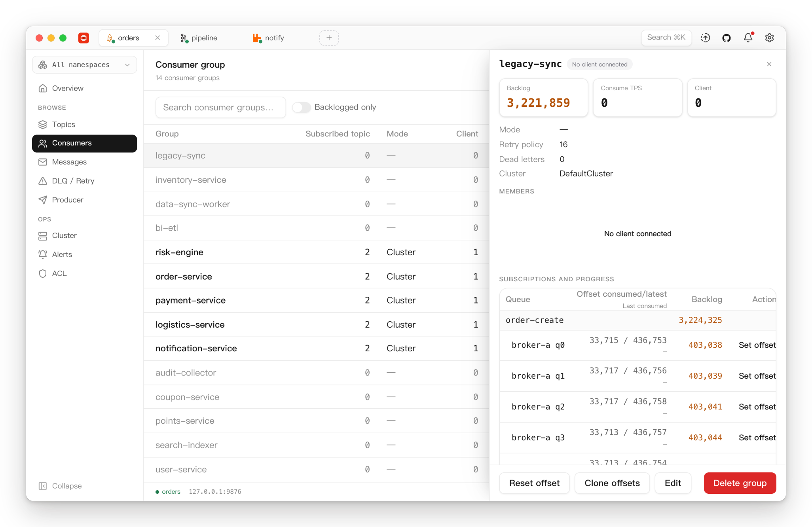The width and height of the screenshot is (812, 527).
Task: Switch to the pipeline tab
Action: tap(199, 38)
